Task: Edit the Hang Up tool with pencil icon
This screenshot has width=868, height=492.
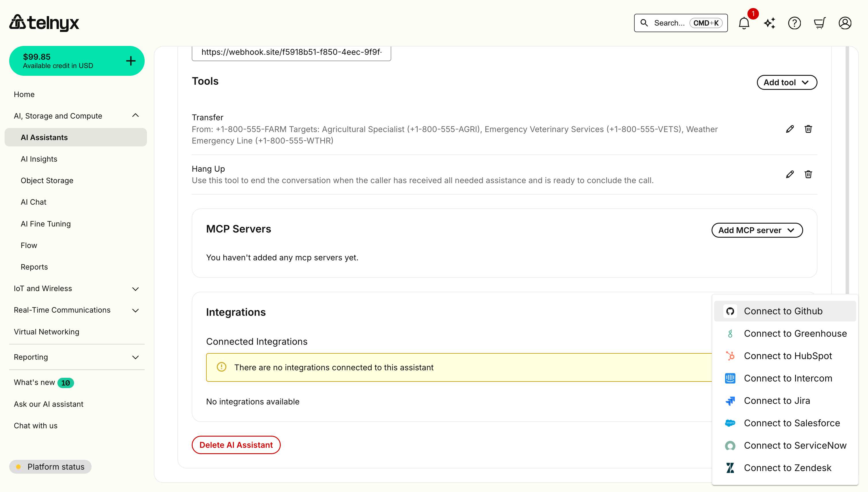Action: [x=790, y=174]
